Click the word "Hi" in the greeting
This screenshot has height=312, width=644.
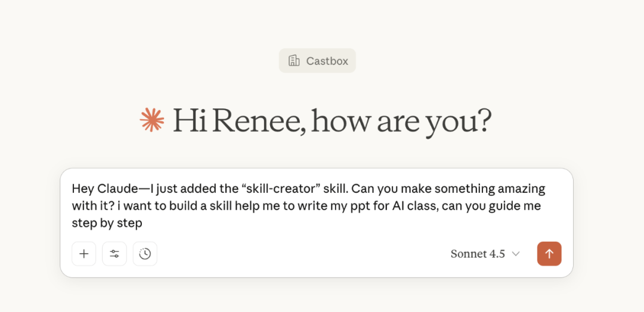tap(190, 121)
